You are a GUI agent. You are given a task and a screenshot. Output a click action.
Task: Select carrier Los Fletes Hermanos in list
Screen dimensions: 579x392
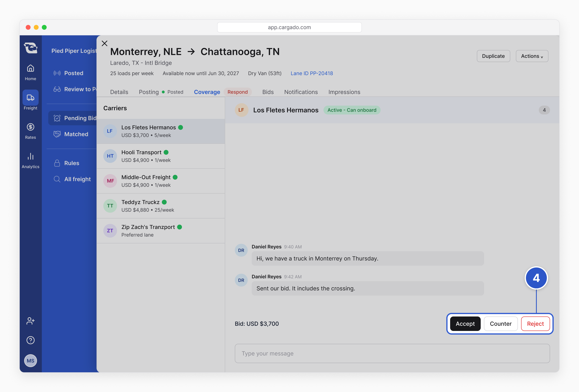coord(161,131)
